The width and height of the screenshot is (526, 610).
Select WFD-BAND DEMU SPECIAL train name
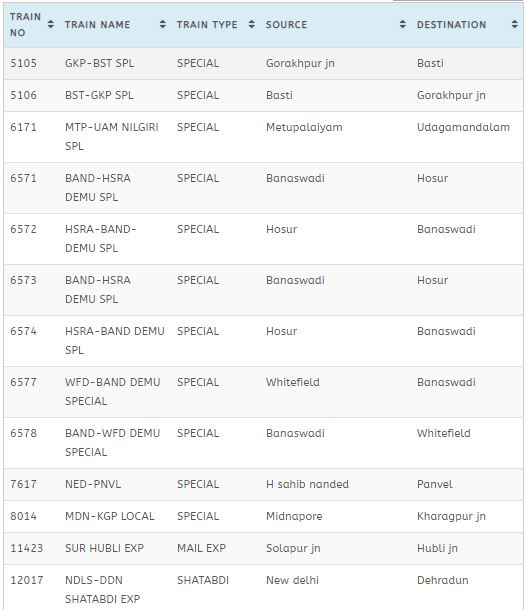[112, 392]
